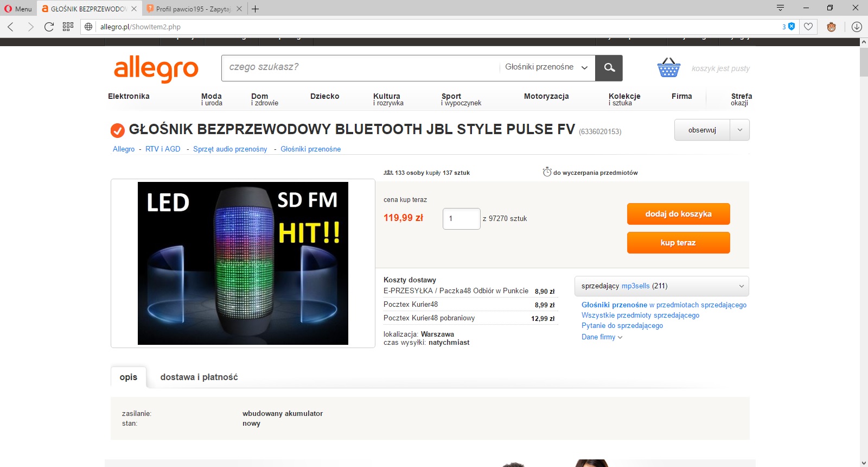Click the magnifier search button

coord(609,68)
